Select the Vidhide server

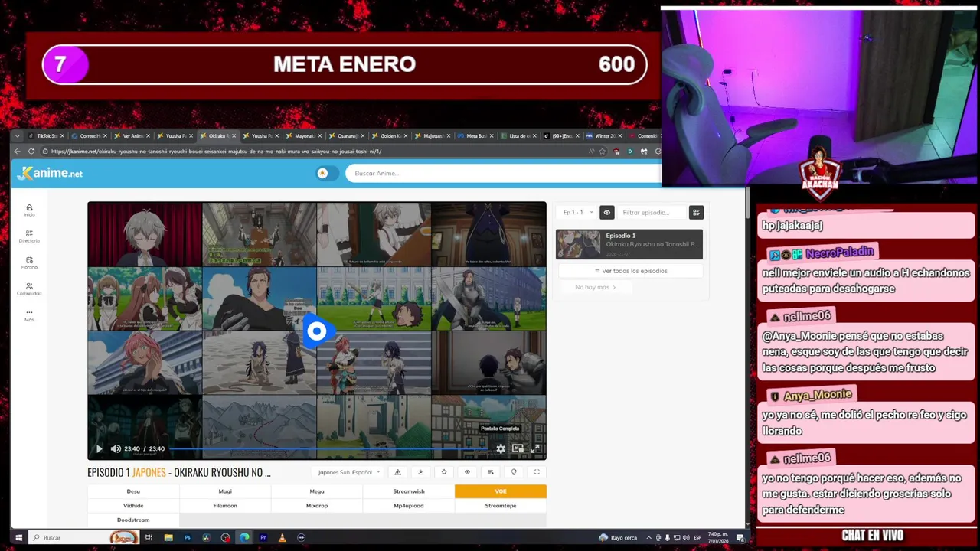click(133, 506)
